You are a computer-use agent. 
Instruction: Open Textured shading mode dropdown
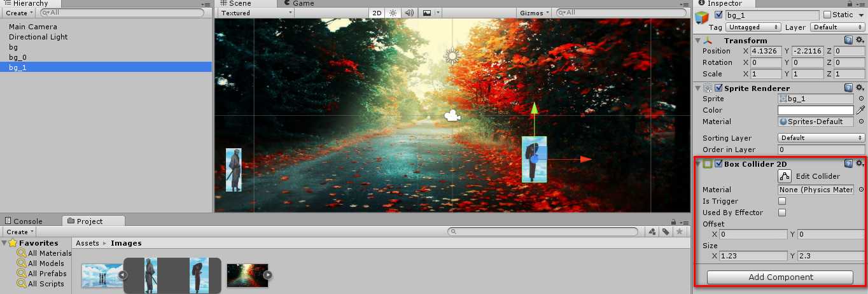[256, 13]
